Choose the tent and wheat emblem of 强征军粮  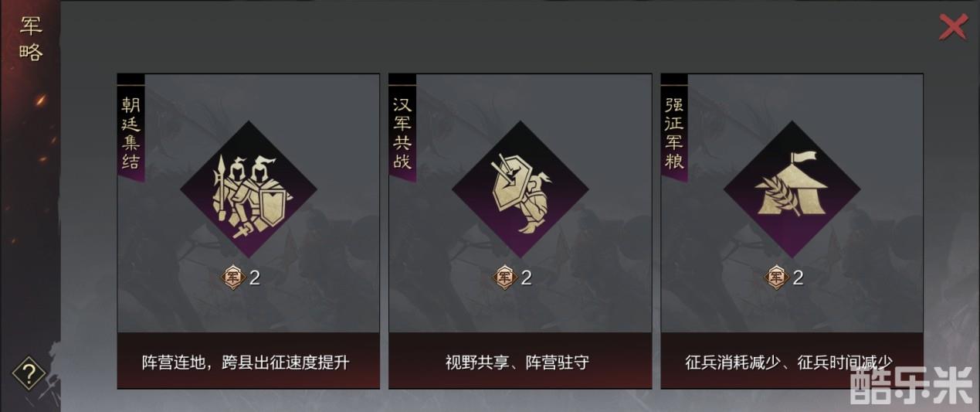click(x=792, y=189)
